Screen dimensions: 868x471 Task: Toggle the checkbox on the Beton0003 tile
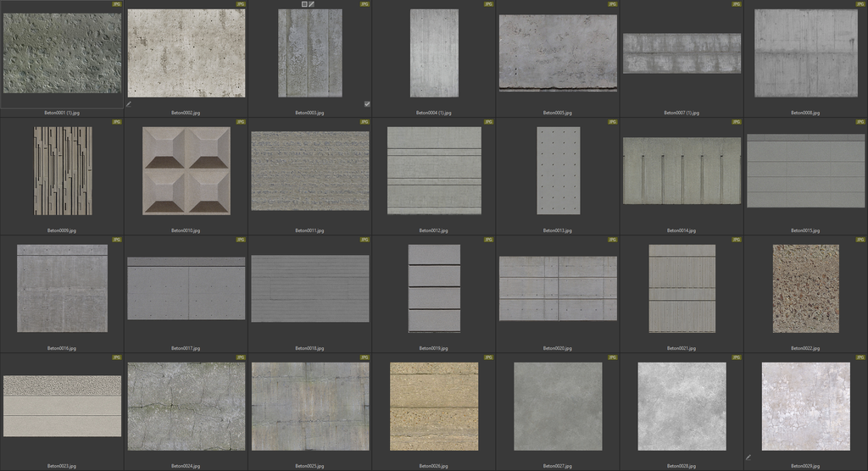[x=367, y=104]
